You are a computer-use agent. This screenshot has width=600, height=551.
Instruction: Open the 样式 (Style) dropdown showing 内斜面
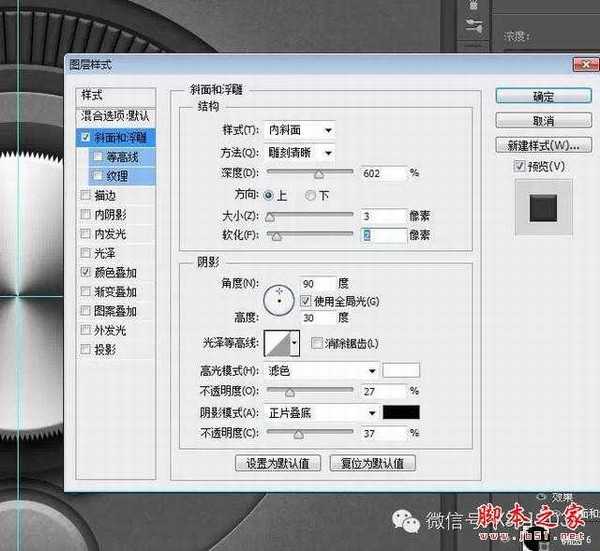[x=301, y=130]
